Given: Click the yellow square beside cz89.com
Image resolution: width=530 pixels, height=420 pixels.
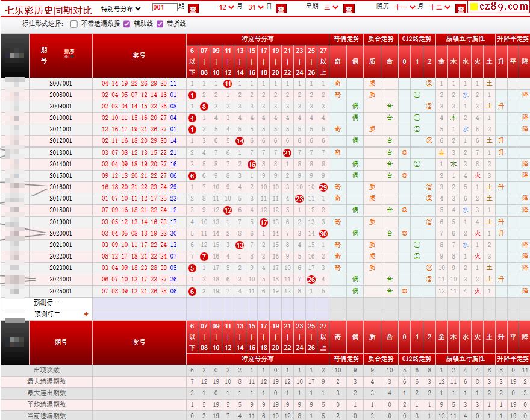Looking at the screenshot, I should pyautogui.click(x=473, y=7).
